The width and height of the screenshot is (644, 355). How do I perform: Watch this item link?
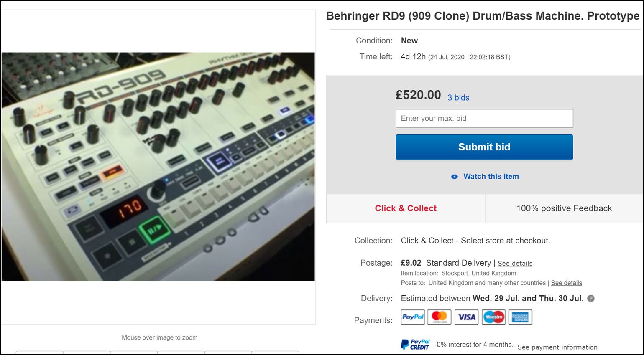coord(491,177)
